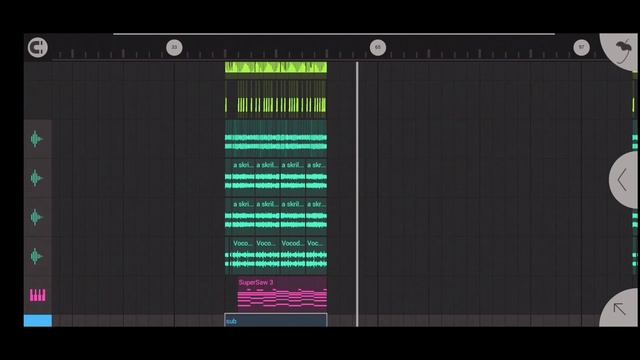The width and height of the screenshot is (640, 360).
Task: Select the sub clip
Action: pyautogui.click(x=276, y=320)
